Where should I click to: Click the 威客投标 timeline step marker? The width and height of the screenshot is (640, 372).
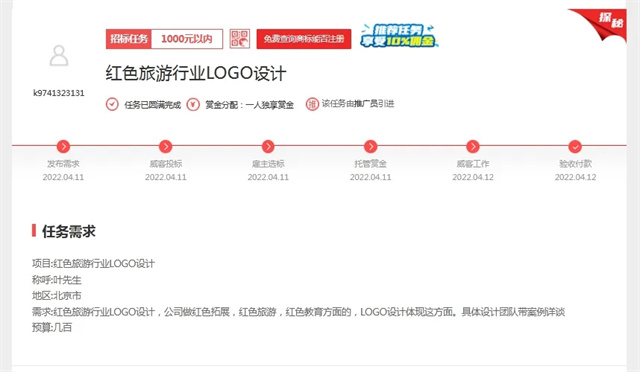[x=166, y=146]
